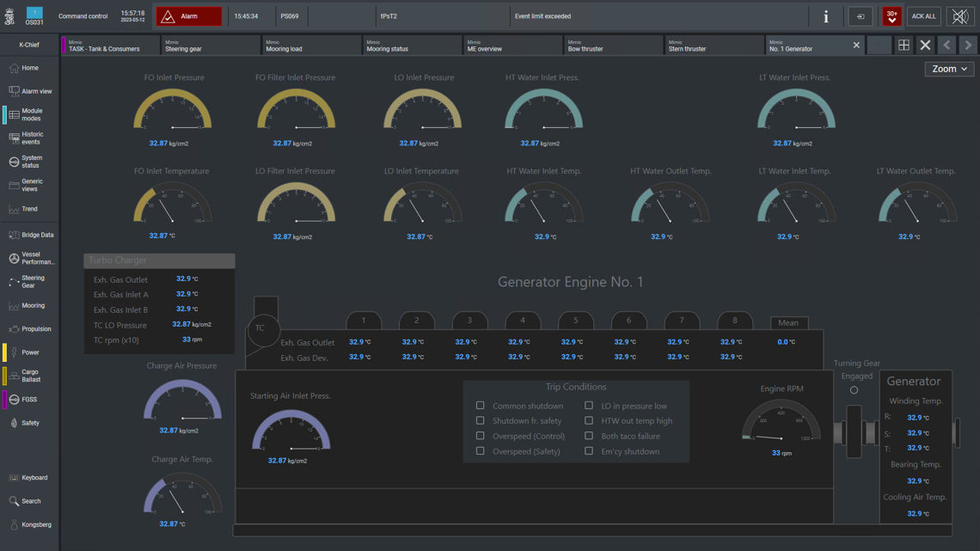Click the red Alarm button

[188, 16]
